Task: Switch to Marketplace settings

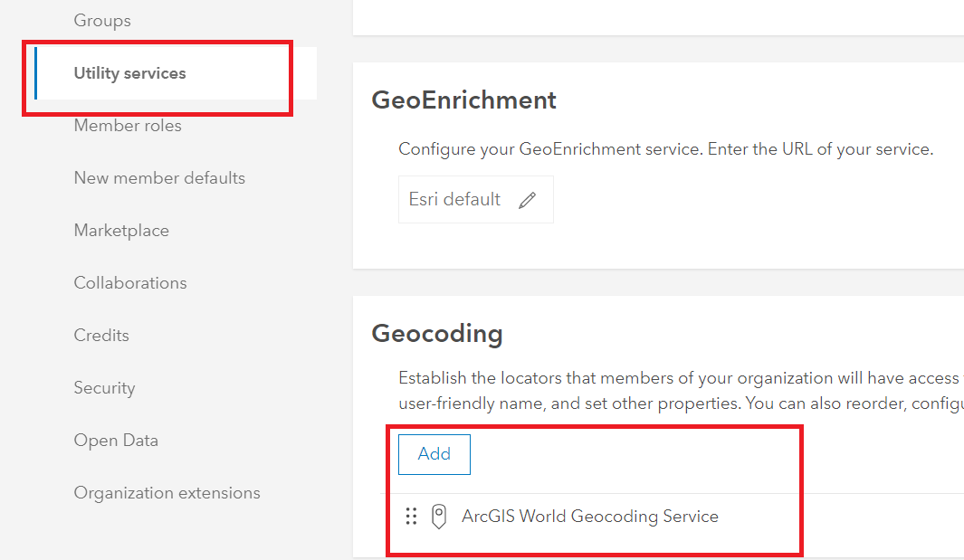Action: (121, 231)
